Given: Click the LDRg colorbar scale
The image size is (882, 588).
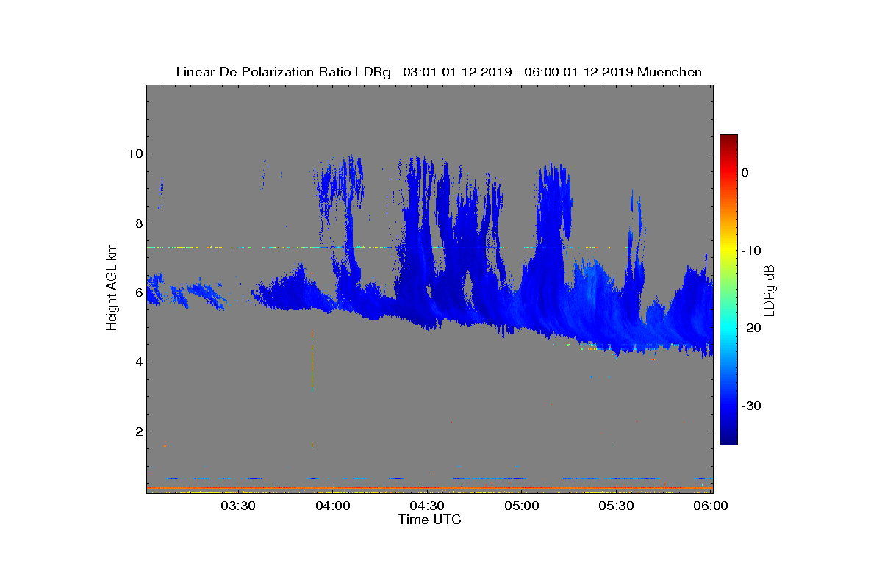Looking at the screenshot, I should 728,290.
